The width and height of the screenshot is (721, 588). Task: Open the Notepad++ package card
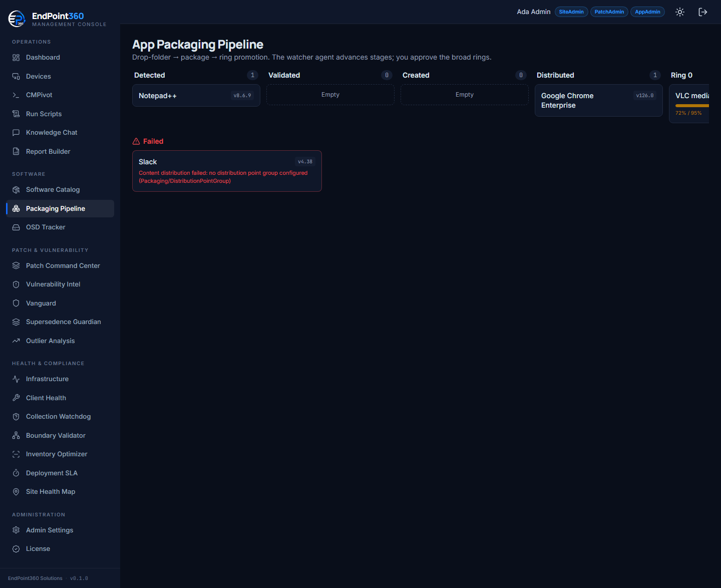click(196, 96)
